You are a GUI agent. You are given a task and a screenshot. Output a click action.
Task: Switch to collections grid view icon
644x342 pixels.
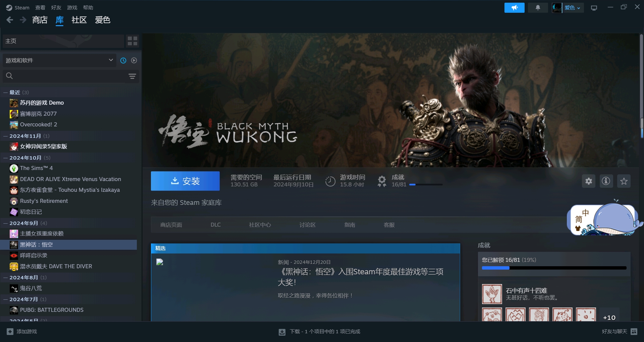click(132, 41)
